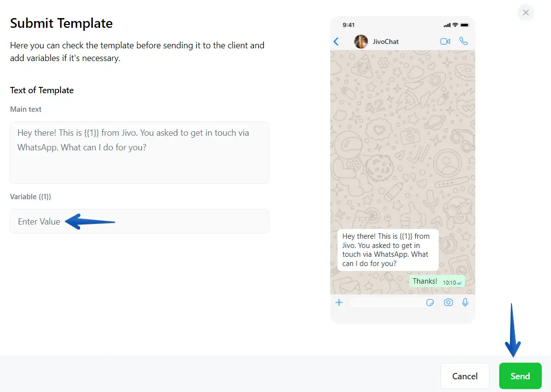Click the 9:41 clock in phone preview
Screen dimensions: 551x392
click(349, 25)
